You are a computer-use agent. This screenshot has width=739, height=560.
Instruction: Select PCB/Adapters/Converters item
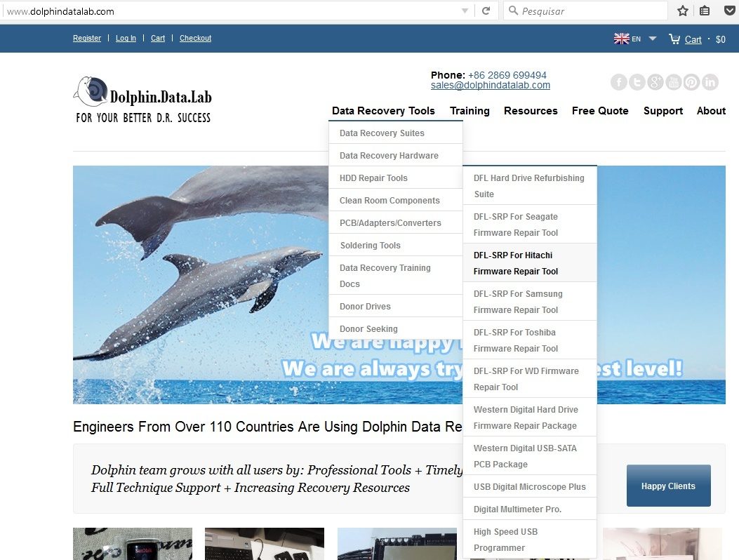click(395, 223)
